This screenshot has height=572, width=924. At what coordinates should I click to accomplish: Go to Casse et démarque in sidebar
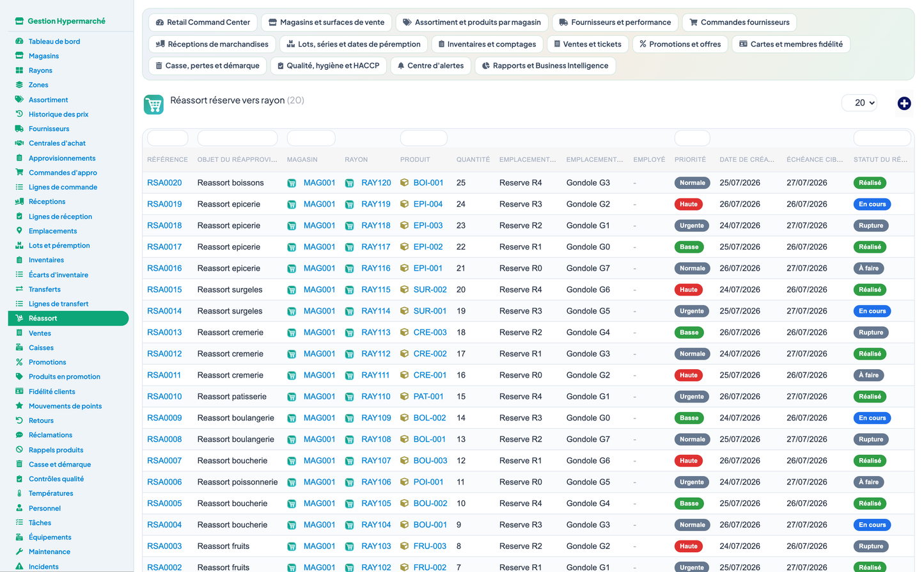click(59, 465)
